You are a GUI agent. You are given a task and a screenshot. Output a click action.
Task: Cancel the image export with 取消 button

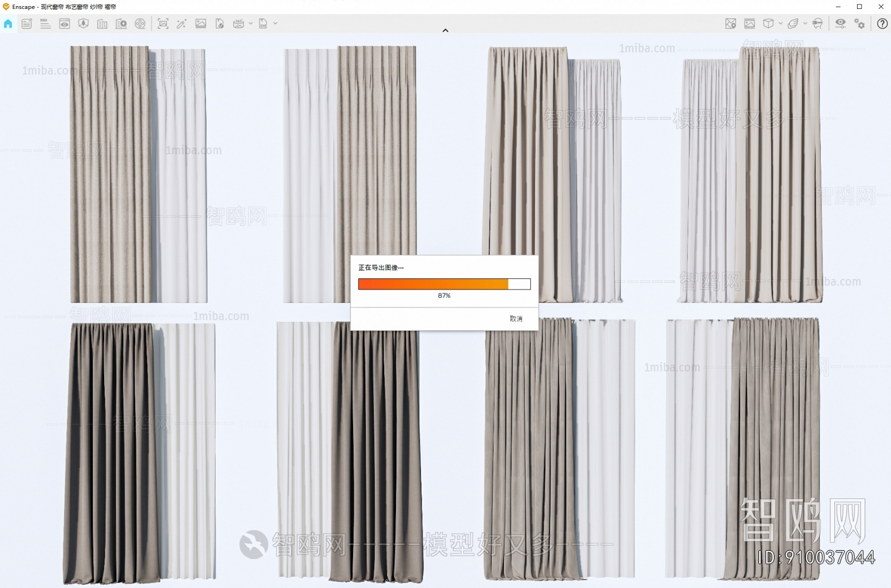pos(515,318)
